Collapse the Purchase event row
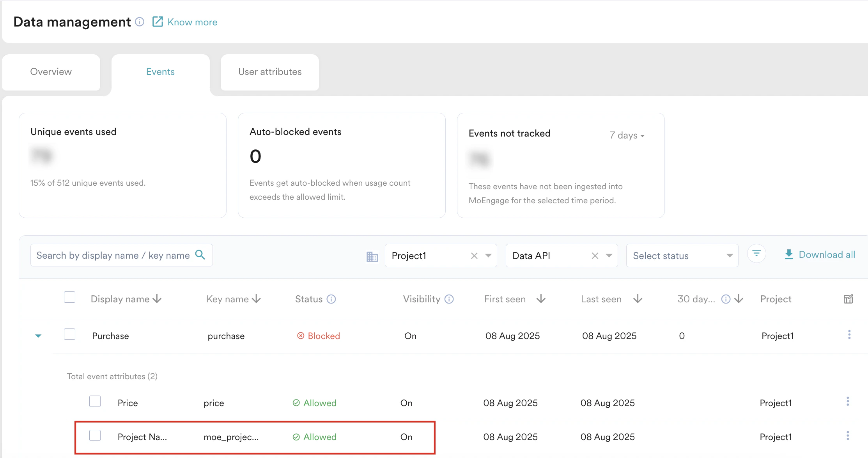This screenshot has height=458, width=868. pos(38,336)
